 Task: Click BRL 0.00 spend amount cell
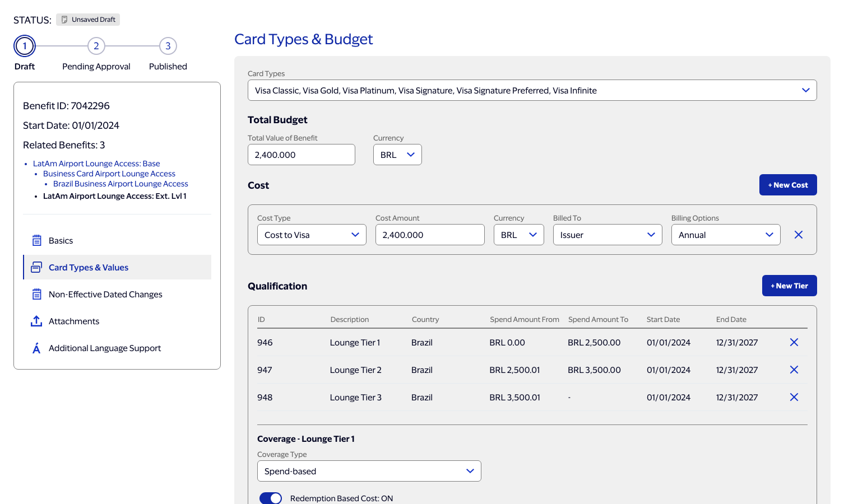tap(507, 343)
